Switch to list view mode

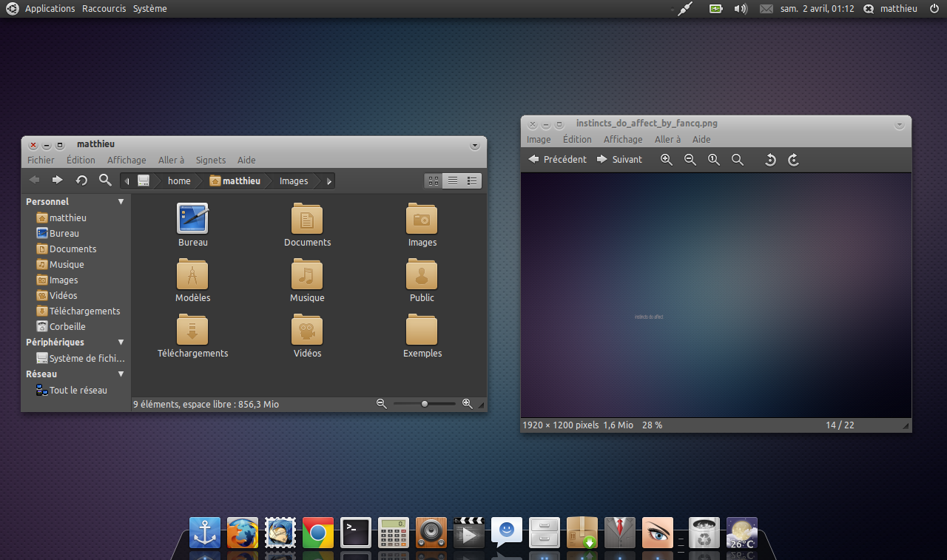pos(453,181)
